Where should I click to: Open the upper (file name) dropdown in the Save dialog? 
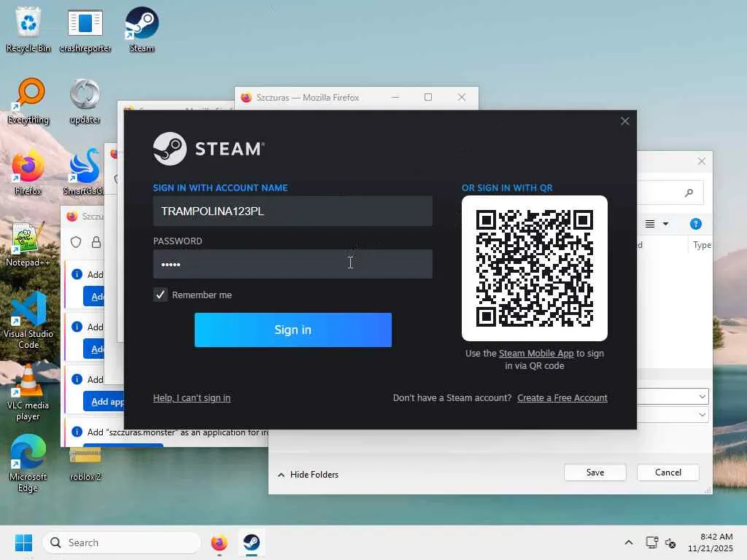pyautogui.click(x=702, y=396)
